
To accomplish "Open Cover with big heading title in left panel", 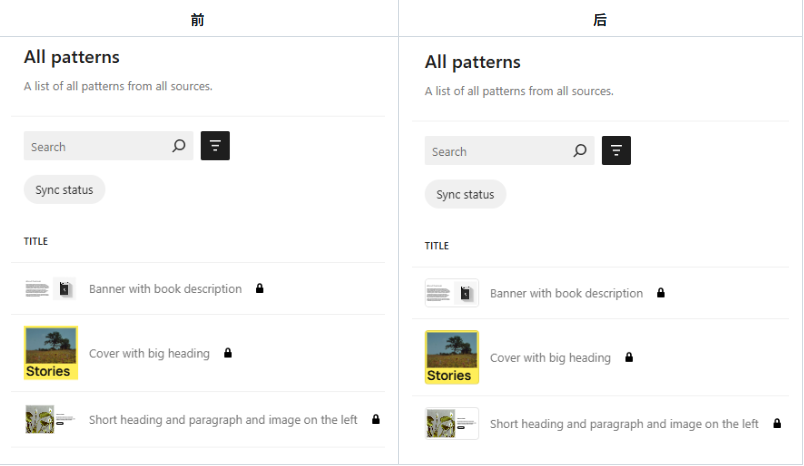I will (x=149, y=353).
